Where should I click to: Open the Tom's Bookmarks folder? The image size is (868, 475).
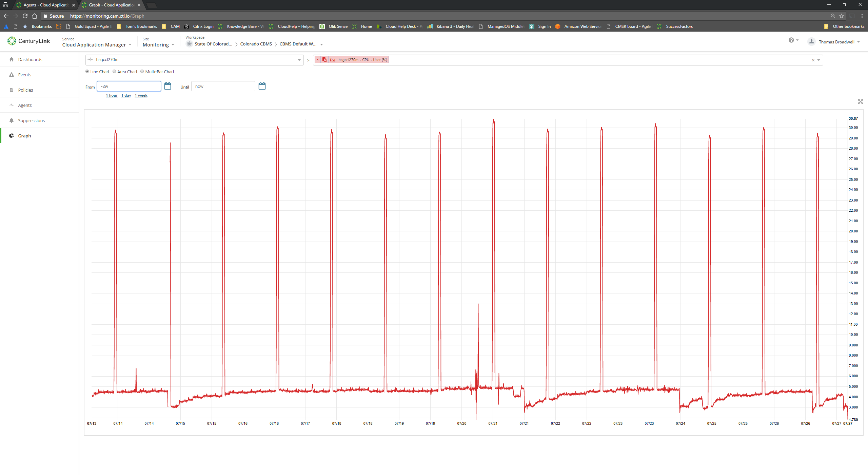137,26
